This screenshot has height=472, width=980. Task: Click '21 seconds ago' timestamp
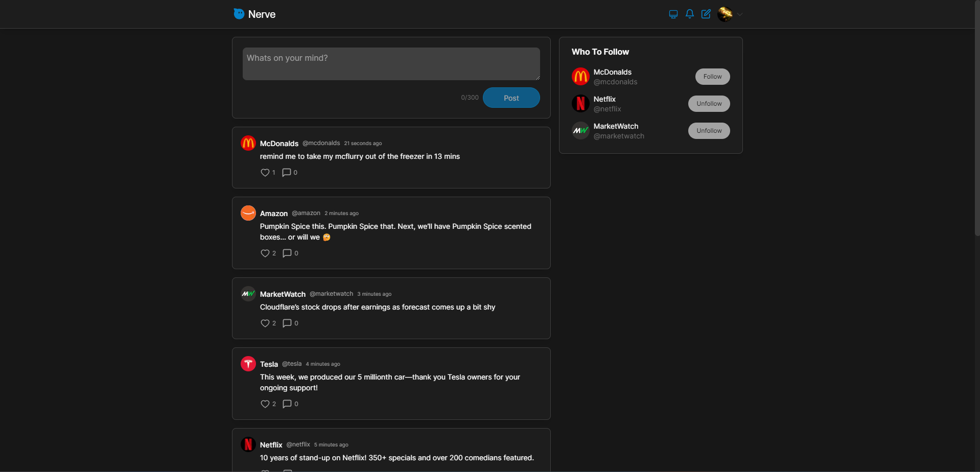363,144
